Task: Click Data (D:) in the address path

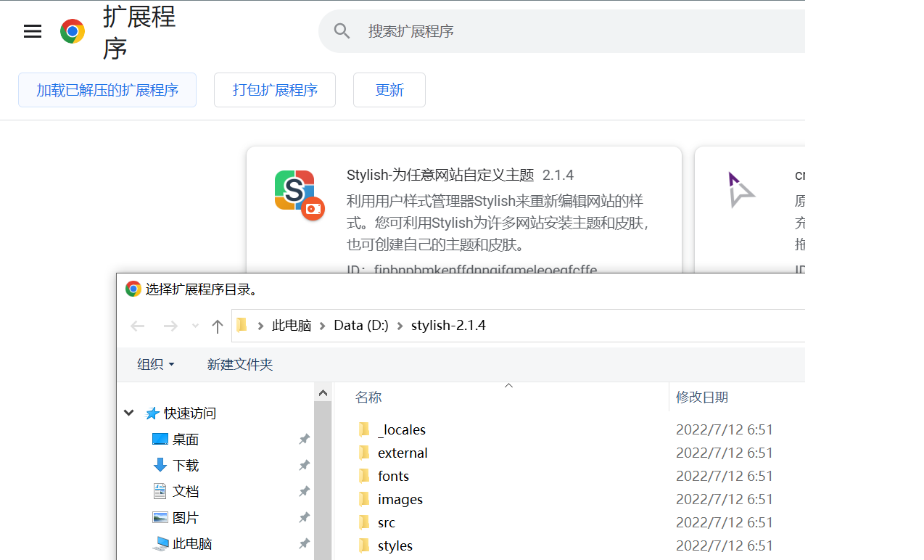Action: (x=361, y=325)
